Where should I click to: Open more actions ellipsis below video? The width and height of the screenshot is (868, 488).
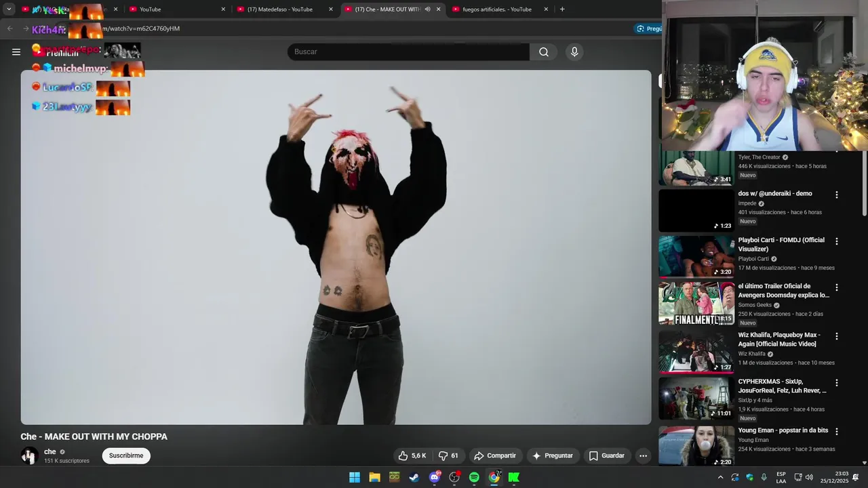pyautogui.click(x=643, y=456)
